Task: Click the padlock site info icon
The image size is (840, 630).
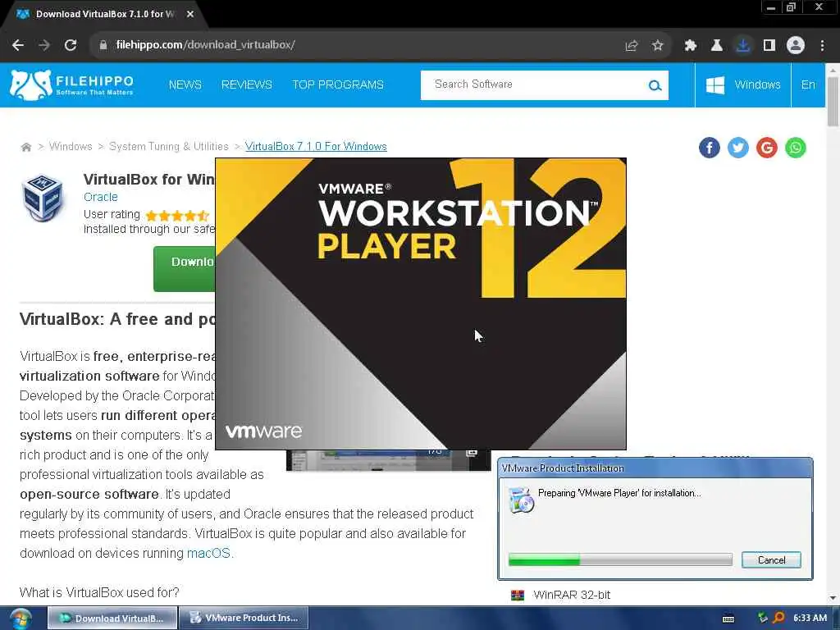Action: point(103,45)
